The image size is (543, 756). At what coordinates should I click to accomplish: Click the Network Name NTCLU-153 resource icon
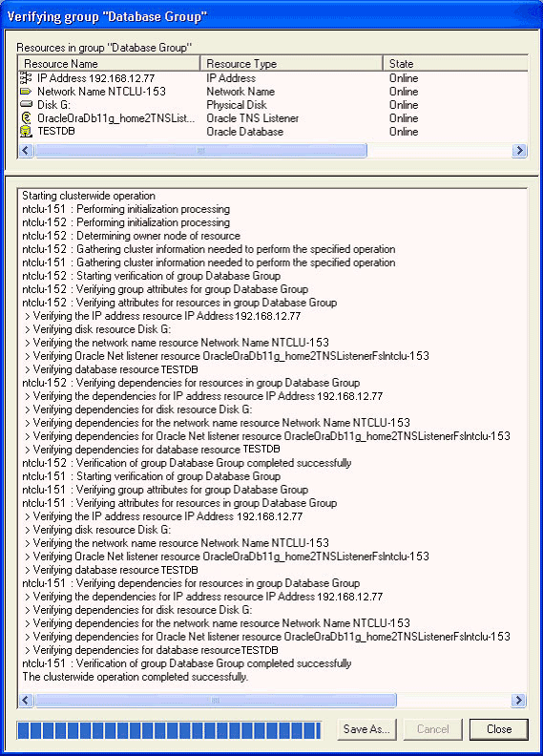[26, 91]
